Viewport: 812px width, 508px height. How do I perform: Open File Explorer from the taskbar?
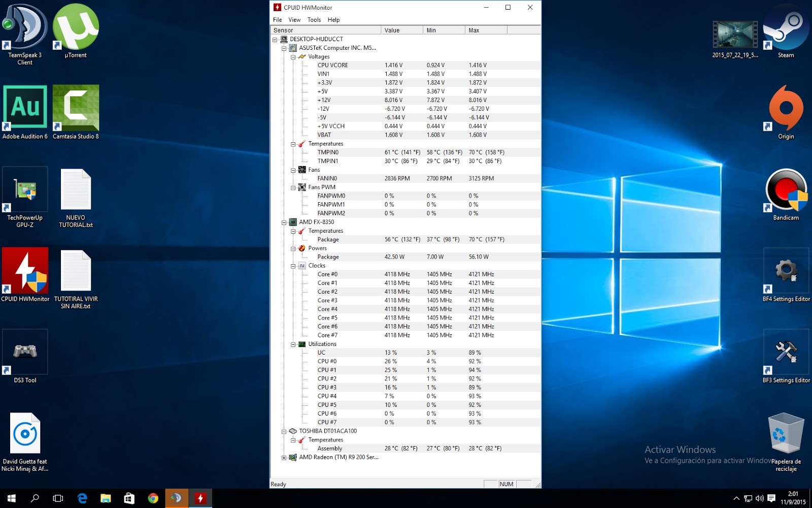(x=106, y=498)
